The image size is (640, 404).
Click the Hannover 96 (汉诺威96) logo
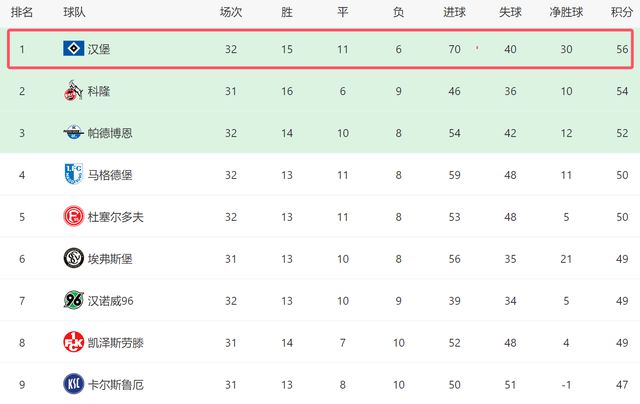pos(73,301)
